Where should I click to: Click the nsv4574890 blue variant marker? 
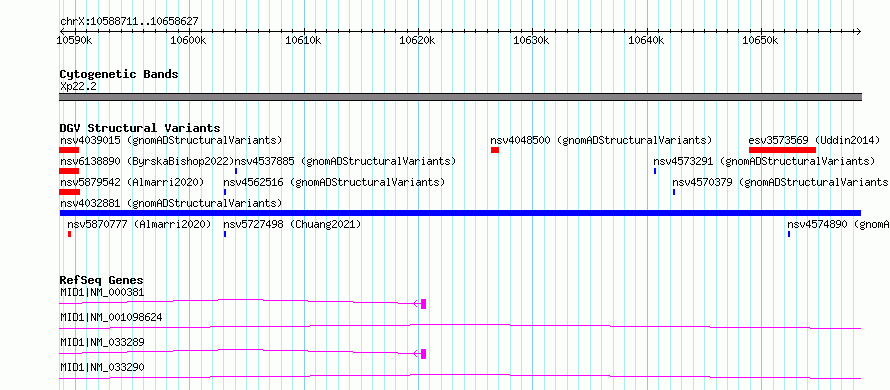click(789, 234)
